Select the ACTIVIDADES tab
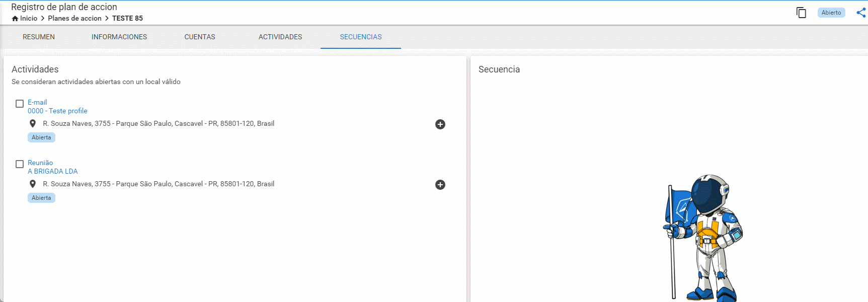The image size is (868, 302). pyautogui.click(x=280, y=37)
